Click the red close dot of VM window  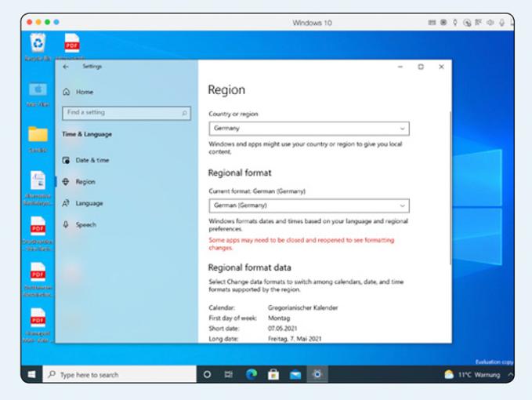tap(30, 22)
